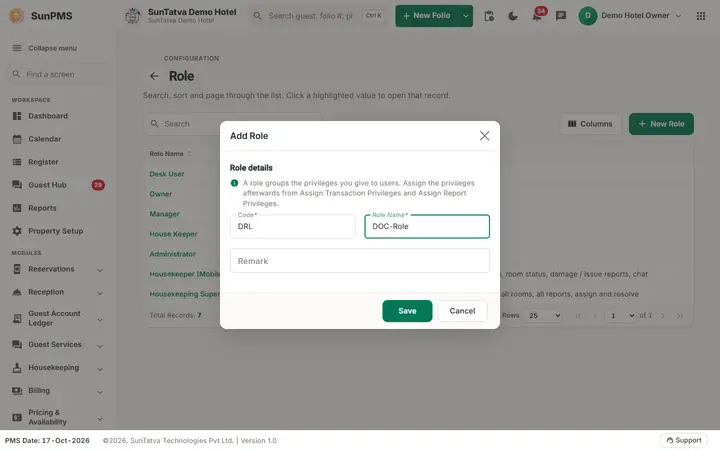
Task: Open the Owner role record
Action: click(160, 194)
